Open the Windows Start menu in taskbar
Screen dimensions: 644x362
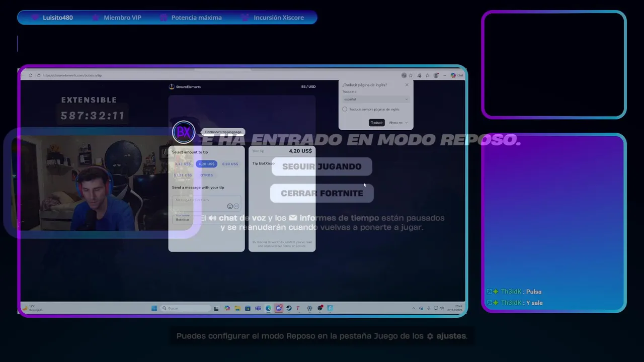[154, 308]
